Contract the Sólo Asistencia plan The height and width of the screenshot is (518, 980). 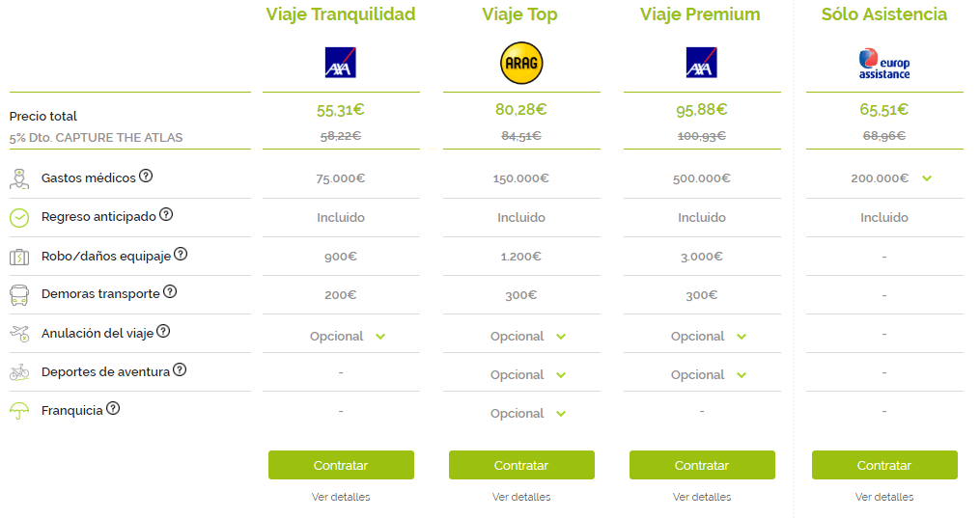point(884,465)
